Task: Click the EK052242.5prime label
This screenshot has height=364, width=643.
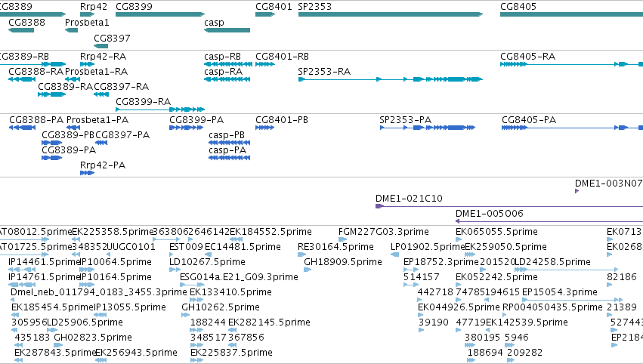Action: (496, 277)
